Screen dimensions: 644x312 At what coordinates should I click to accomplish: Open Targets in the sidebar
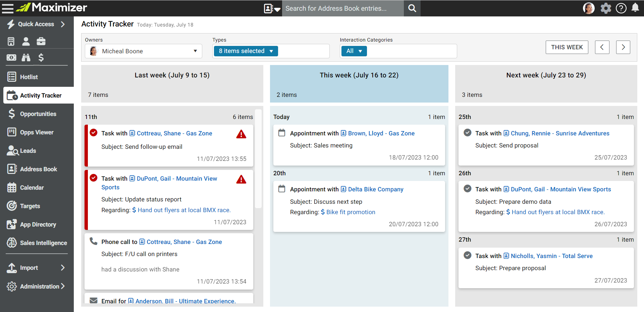tap(37, 206)
